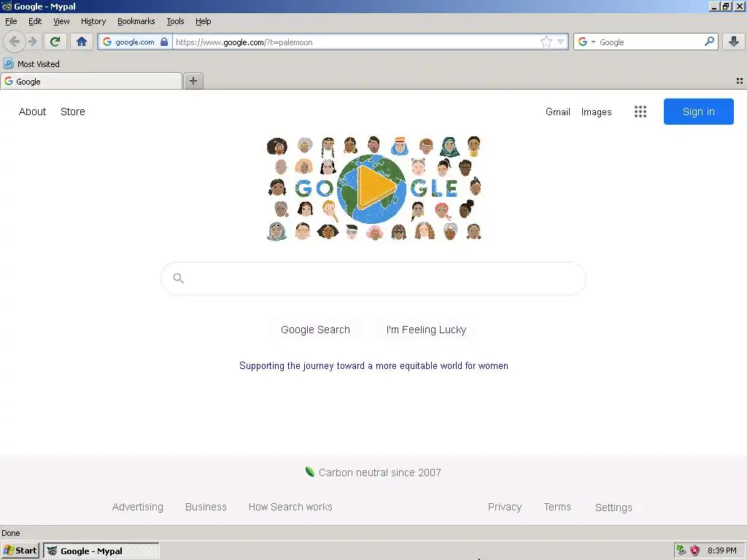The image size is (747, 560).
Task: Click the browser URL address field
Action: pyautogui.click(x=356, y=42)
